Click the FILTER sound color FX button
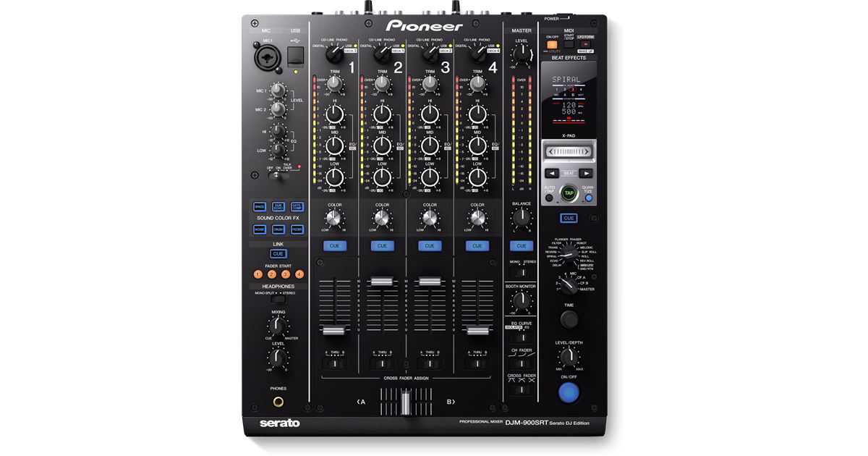The width and height of the screenshot is (868, 456). tap(297, 229)
